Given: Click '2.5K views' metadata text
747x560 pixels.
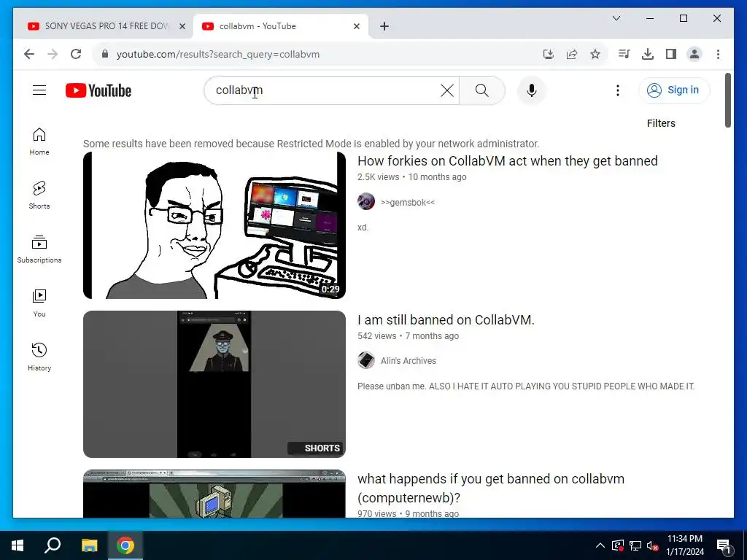Looking at the screenshot, I should point(379,177).
